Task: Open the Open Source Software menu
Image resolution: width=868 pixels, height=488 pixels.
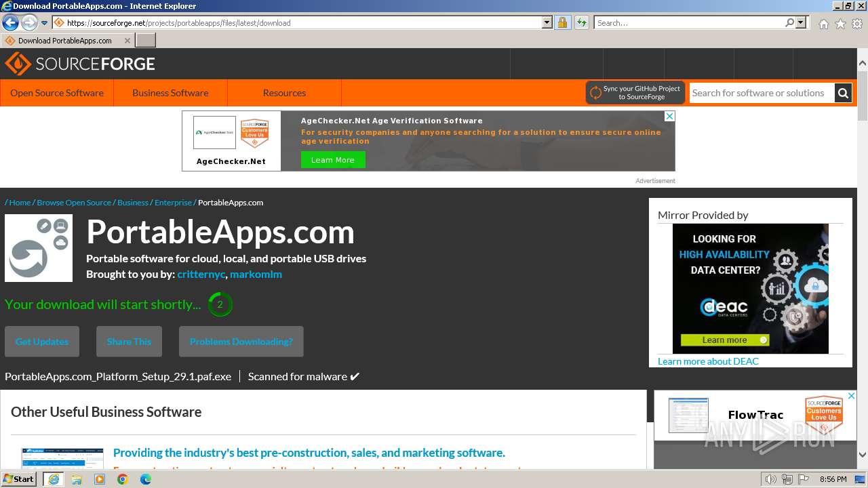Action: coord(57,93)
